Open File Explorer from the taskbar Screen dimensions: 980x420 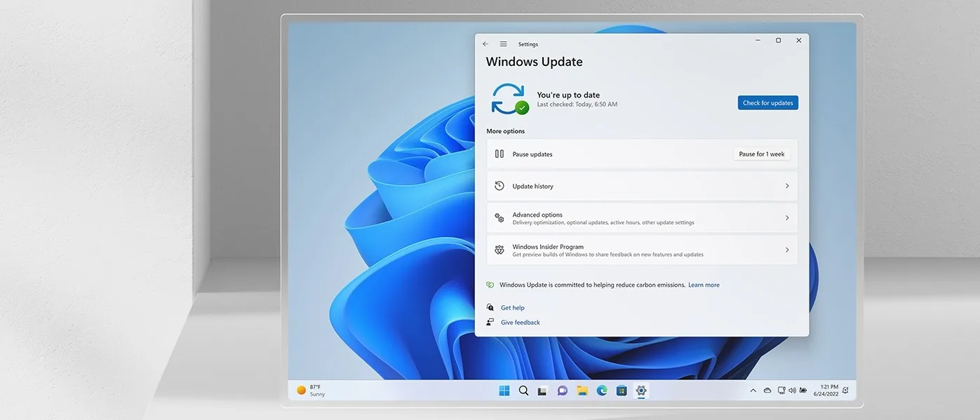pyautogui.click(x=582, y=391)
